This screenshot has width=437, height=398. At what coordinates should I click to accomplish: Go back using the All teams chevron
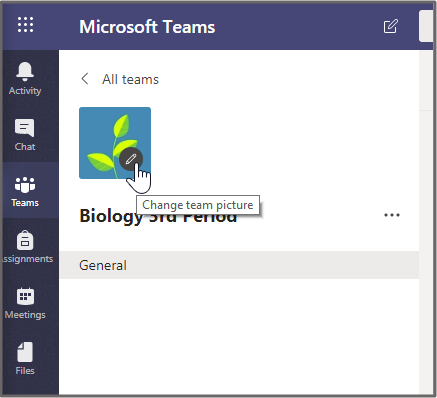tap(85, 79)
